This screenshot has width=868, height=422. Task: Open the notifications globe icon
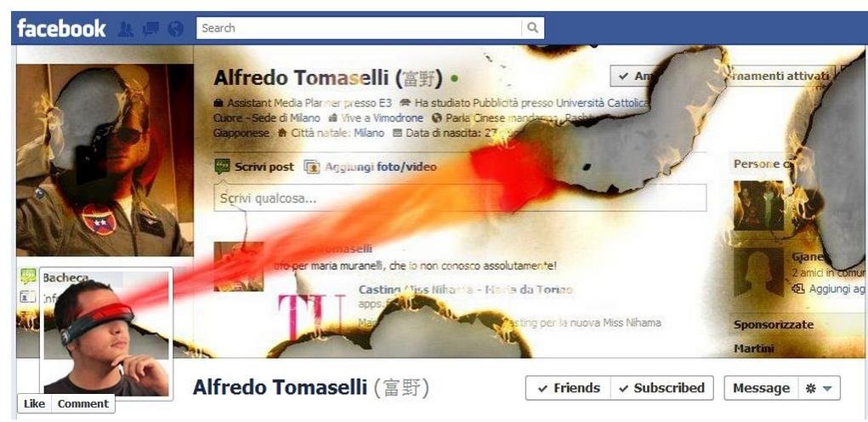tap(175, 28)
